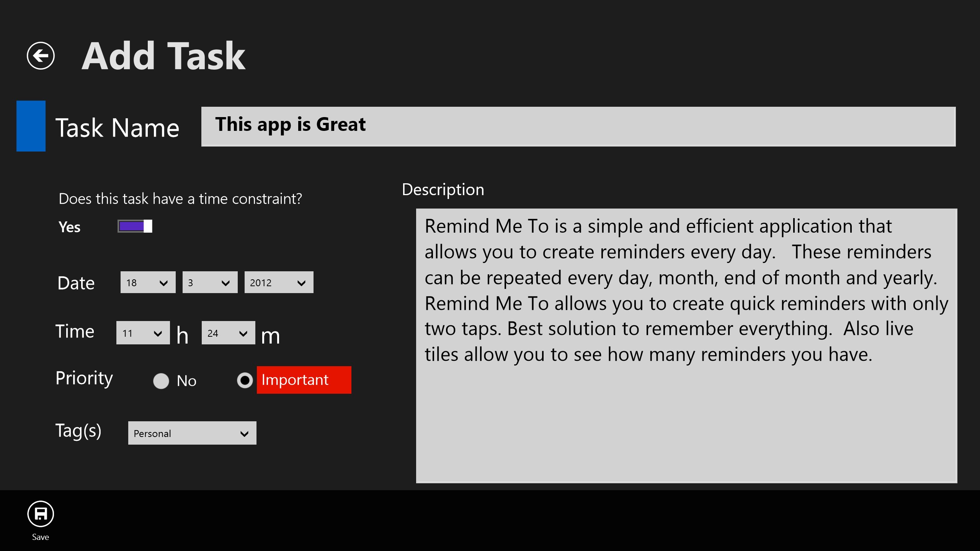
Task: Open the month dropdown showing 3
Action: click(210, 282)
